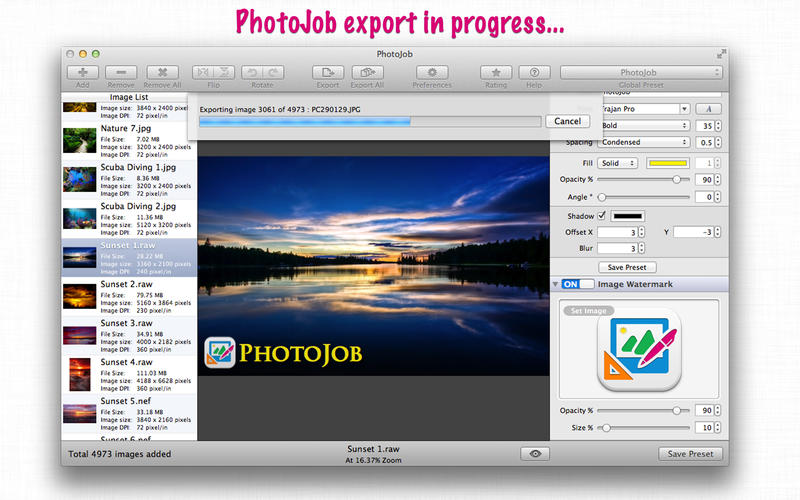The width and height of the screenshot is (800, 500).
Task: Collapse the Image Watermark section triangle
Action: click(555, 284)
